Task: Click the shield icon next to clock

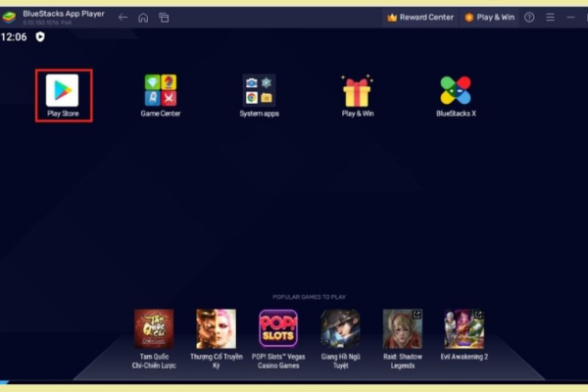Action: pos(40,37)
